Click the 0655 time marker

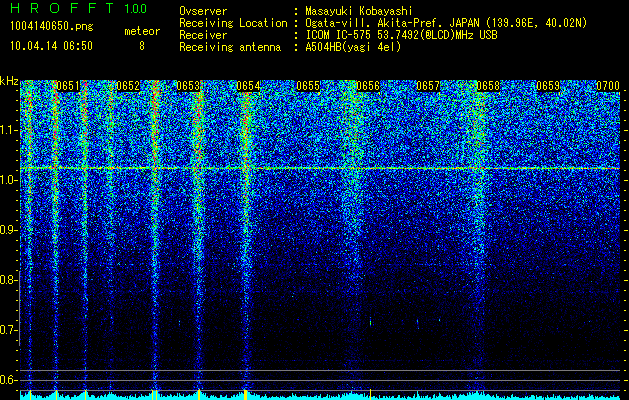(x=308, y=86)
